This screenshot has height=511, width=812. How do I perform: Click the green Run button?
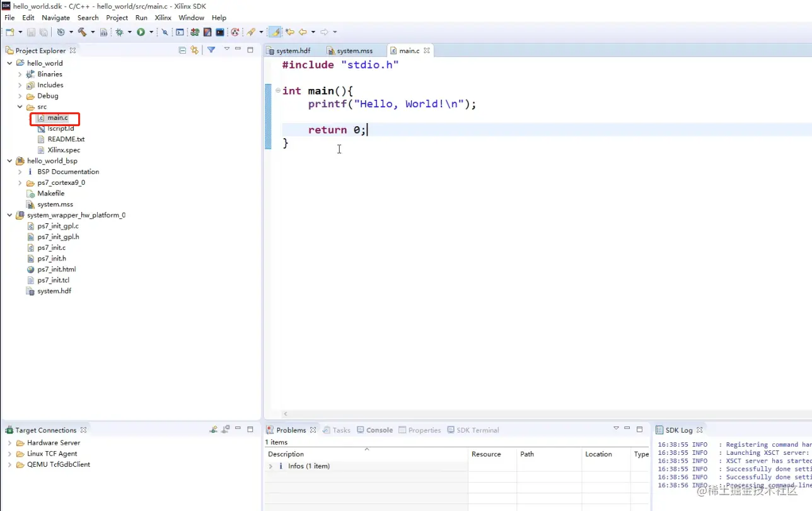tap(141, 32)
